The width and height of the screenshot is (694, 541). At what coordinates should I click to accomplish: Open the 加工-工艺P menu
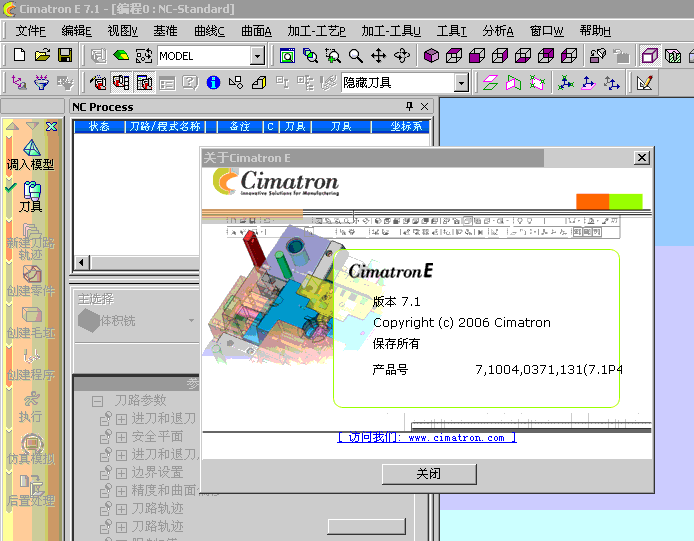click(x=316, y=31)
